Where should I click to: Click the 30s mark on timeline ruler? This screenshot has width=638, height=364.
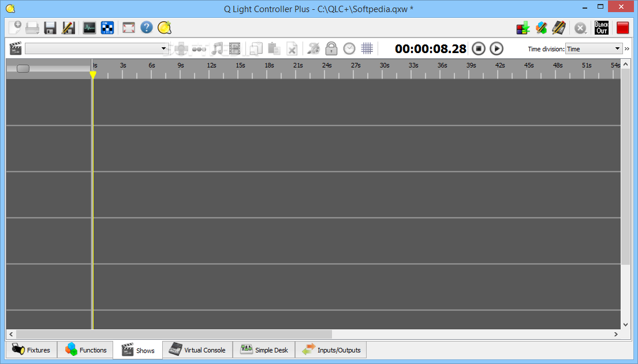point(385,65)
